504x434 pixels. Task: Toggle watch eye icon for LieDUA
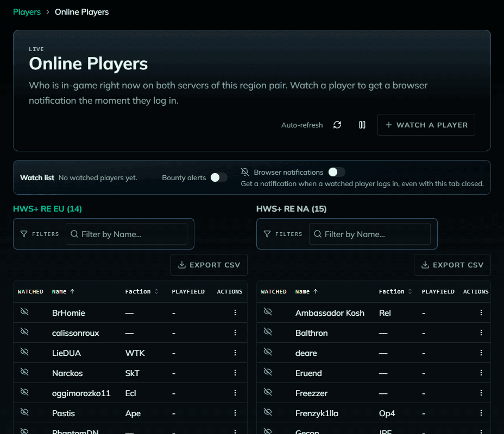click(24, 352)
